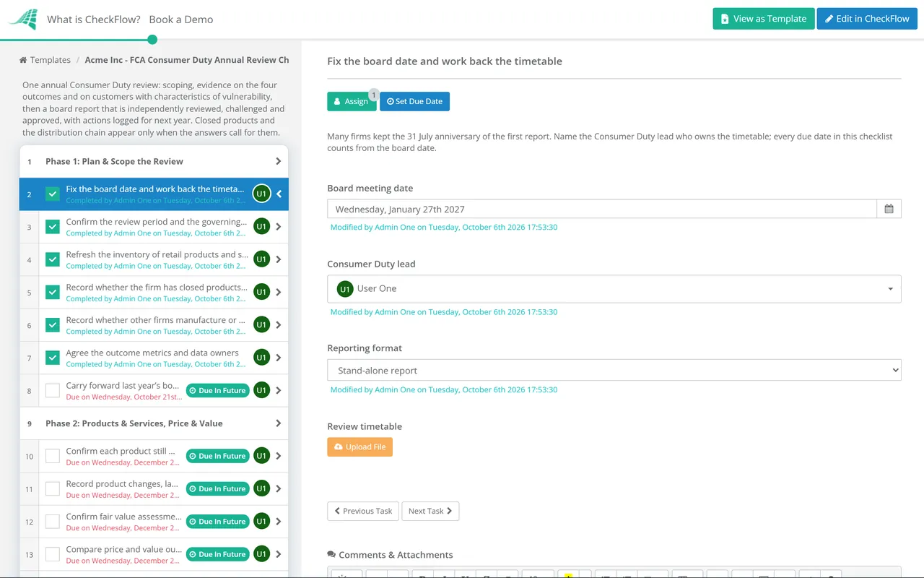Click Due In Future badge on task 10
This screenshot has height=578, width=924.
(x=218, y=456)
